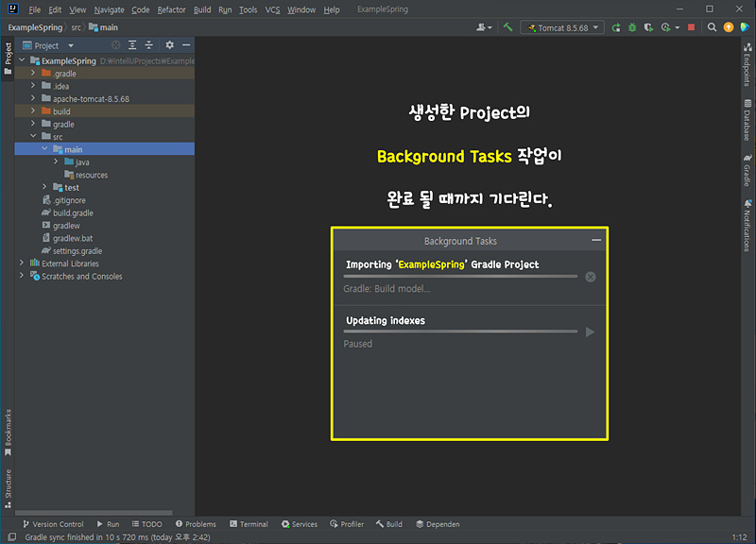Cancel the Gradle import task
756x544 pixels.
click(590, 277)
